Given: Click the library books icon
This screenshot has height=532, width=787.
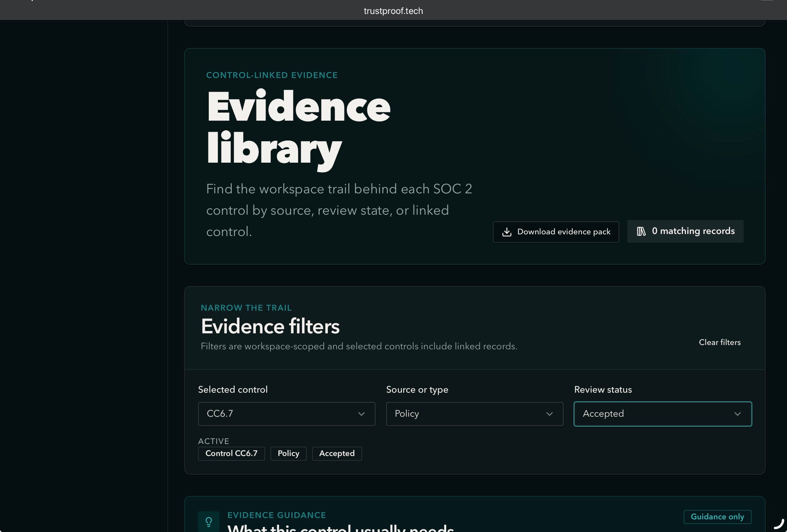Looking at the screenshot, I should click(x=641, y=231).
